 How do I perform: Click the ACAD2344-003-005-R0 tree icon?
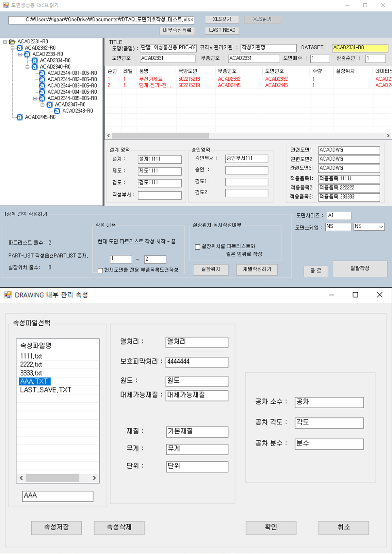[42, 86]
